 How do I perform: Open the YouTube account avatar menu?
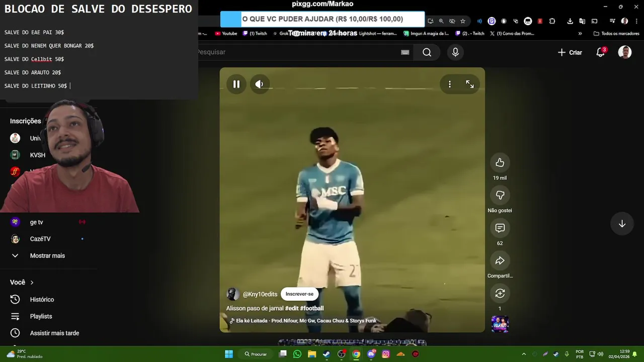(x=625, y=52)
